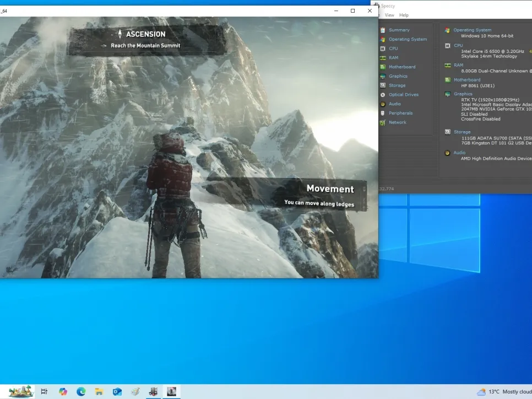Click the "CrossFire Disabled" text
Viewport: 532px width, 399px height.
click(x=480, y=119)
